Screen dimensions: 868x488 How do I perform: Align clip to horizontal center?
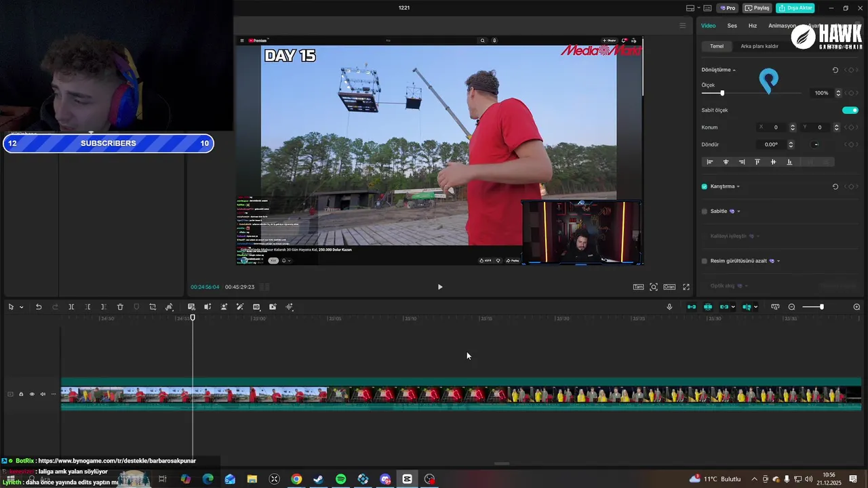coord(726,162)
